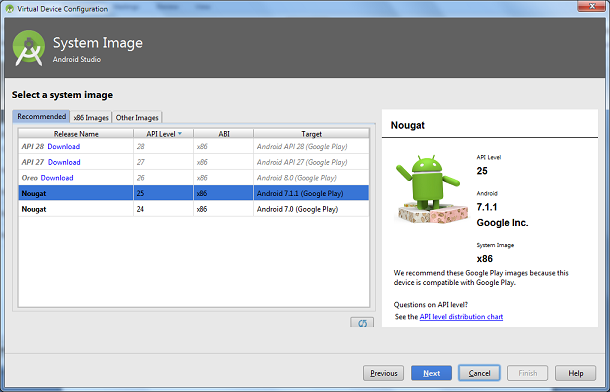Select the Oreo release name cell
The width and height of the screenshot is (610, 392).
click(x=76, y=178)
